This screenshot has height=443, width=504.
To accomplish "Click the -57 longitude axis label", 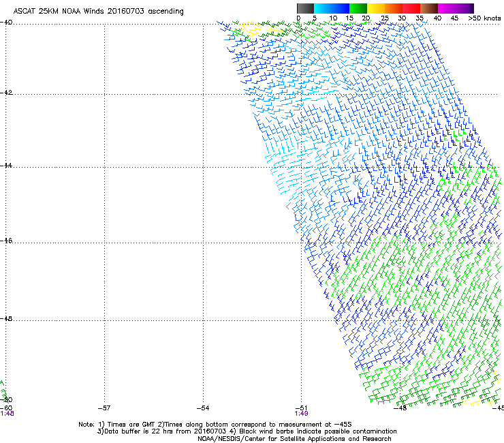I will [x=104, y=408].
